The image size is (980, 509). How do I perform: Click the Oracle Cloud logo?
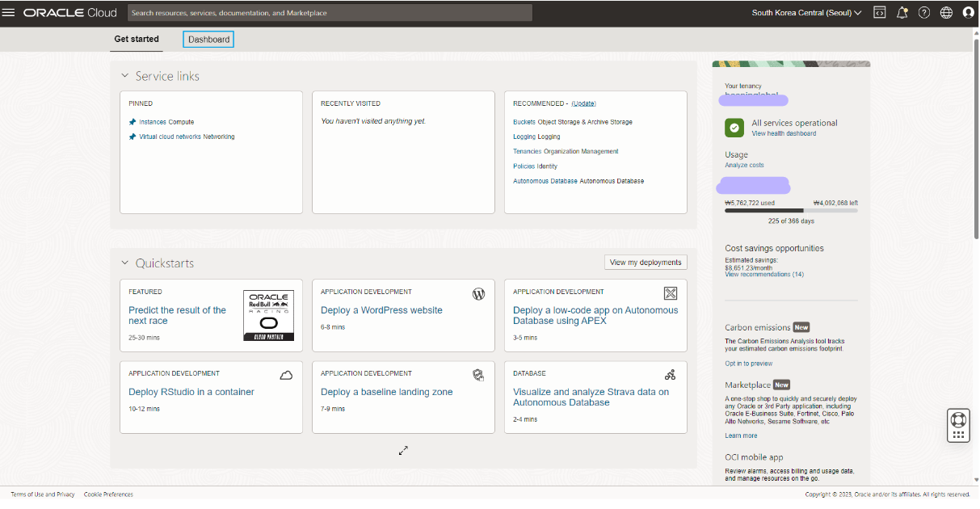[70, 13]
